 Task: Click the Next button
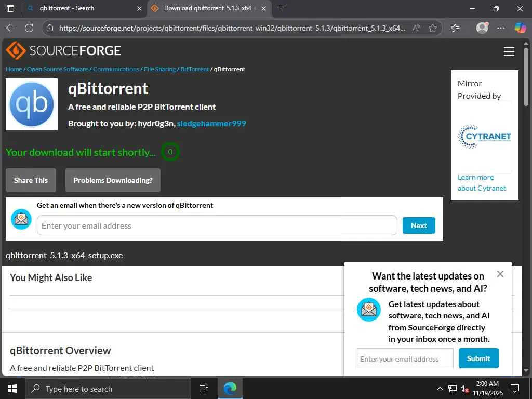419,225
